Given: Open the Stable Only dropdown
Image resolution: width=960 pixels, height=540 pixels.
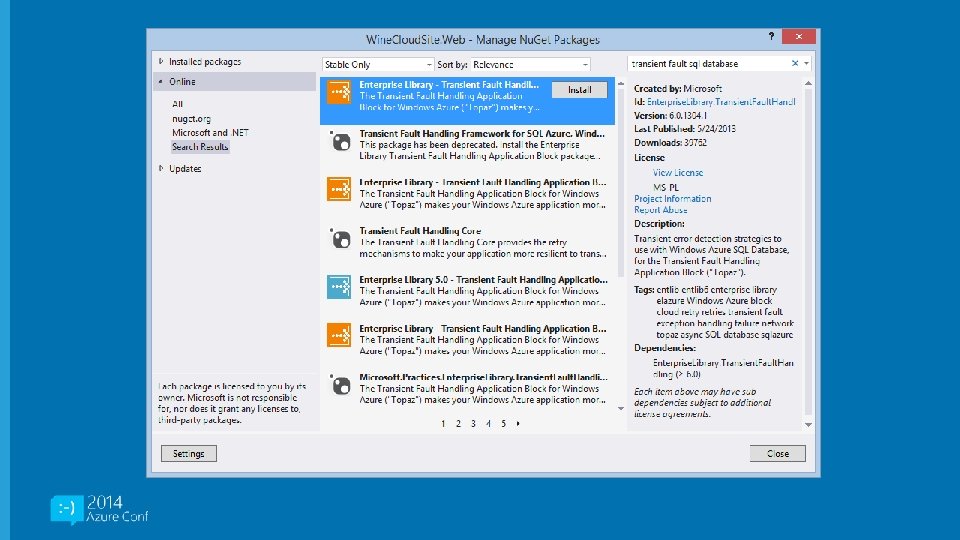Looking at the screenshot, I should click(x=378, y=64).
